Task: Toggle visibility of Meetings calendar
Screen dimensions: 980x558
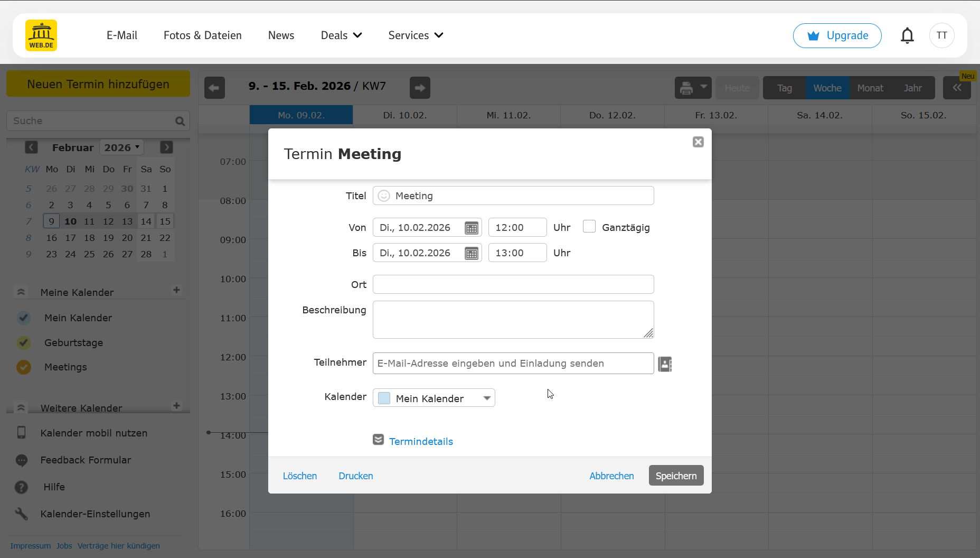Action: (x=24, y=367)
